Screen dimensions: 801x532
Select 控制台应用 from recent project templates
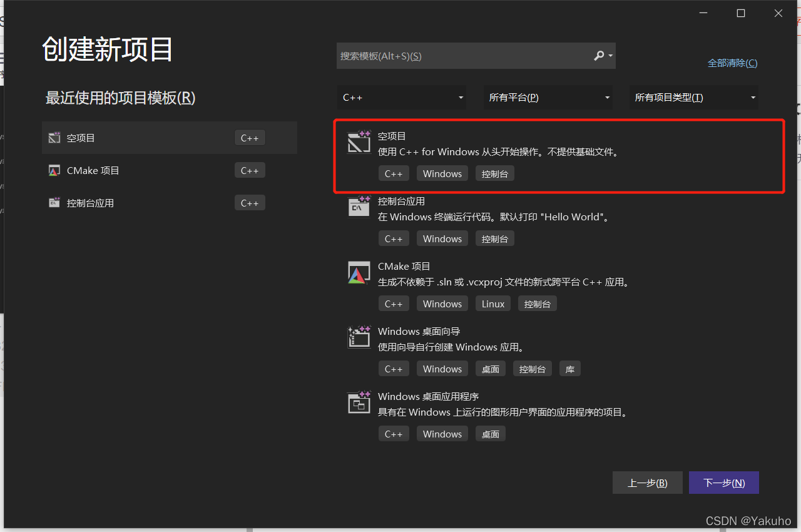tap(125, 202)
